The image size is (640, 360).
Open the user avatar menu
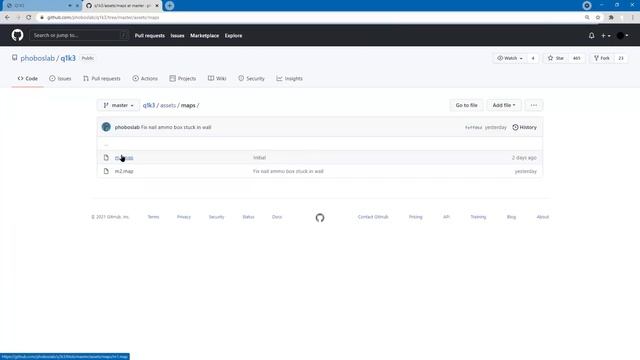pyautogui.click(x=622, y=36)
